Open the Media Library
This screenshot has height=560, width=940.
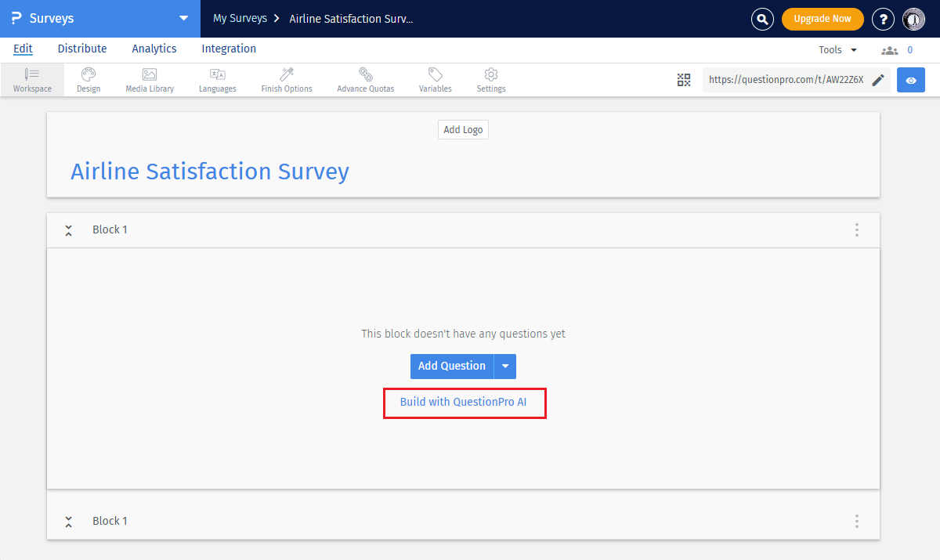click(150, 79)
